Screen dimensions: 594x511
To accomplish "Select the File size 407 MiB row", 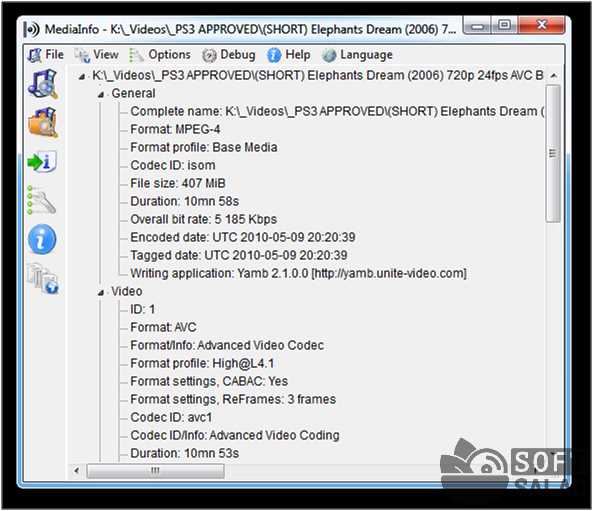I will [178, 183].
